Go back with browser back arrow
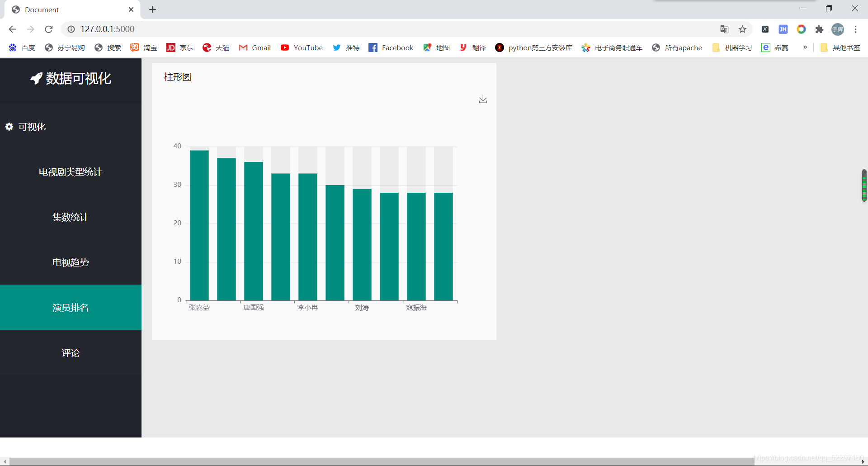Screen dimensions: 868x466 pyautogui.click(x=12, y=29)
